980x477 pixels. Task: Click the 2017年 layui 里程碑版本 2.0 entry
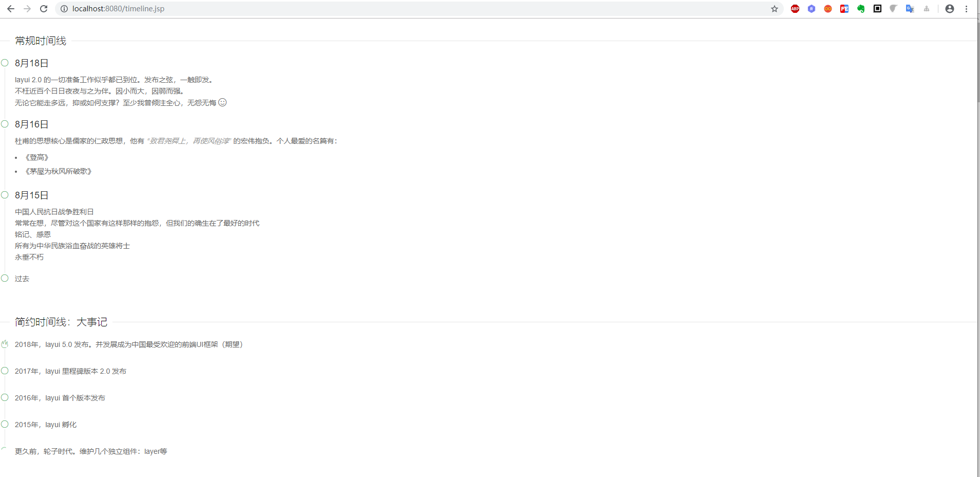tap(70, 371)
